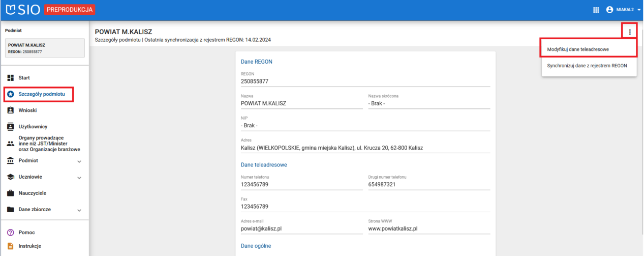Expand the Dane zbiorcze section
Image resolution: width=644 pixels, height=256 pixels.
click(79, 210)
